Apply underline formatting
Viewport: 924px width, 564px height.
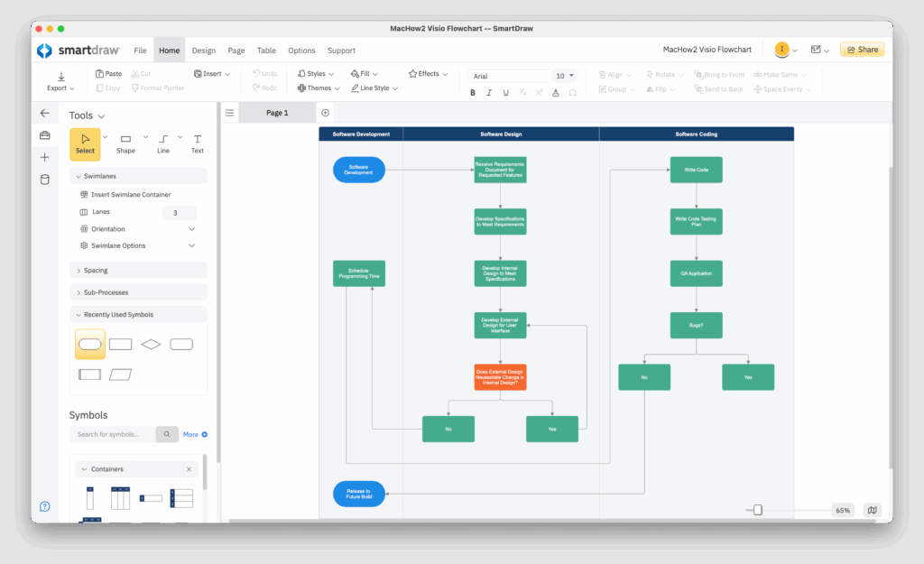click(505, 93)
